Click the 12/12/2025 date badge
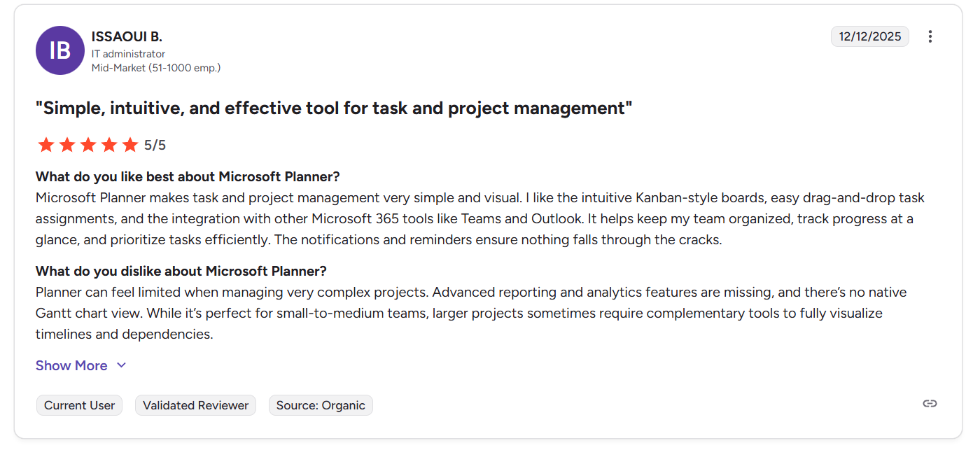980x450 pixels. point(869,36)
